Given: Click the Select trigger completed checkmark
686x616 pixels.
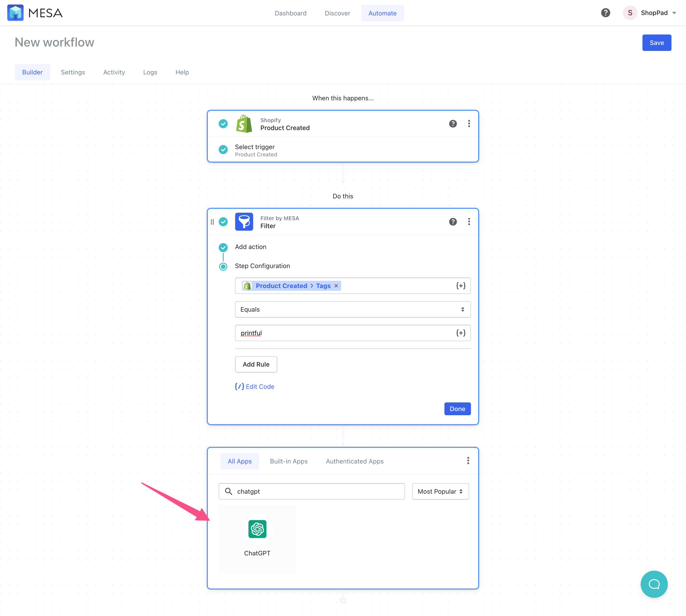Looking at the screenshot, I should (x=223, y=149).
